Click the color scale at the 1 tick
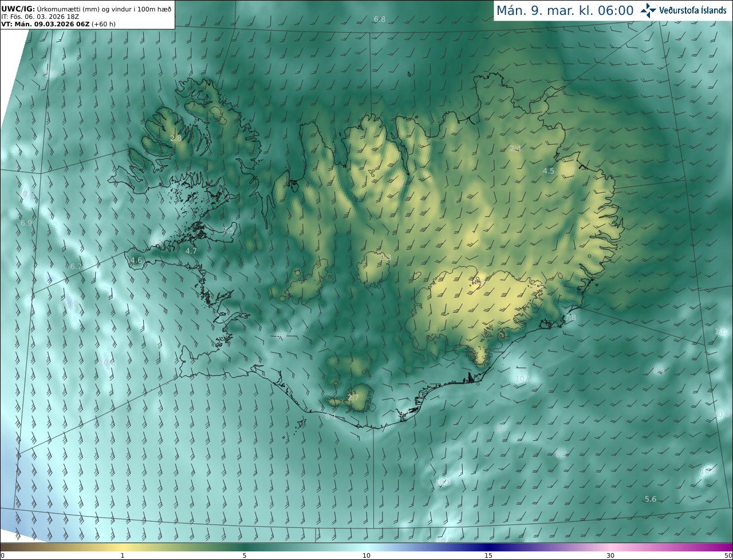 (123, 555)
